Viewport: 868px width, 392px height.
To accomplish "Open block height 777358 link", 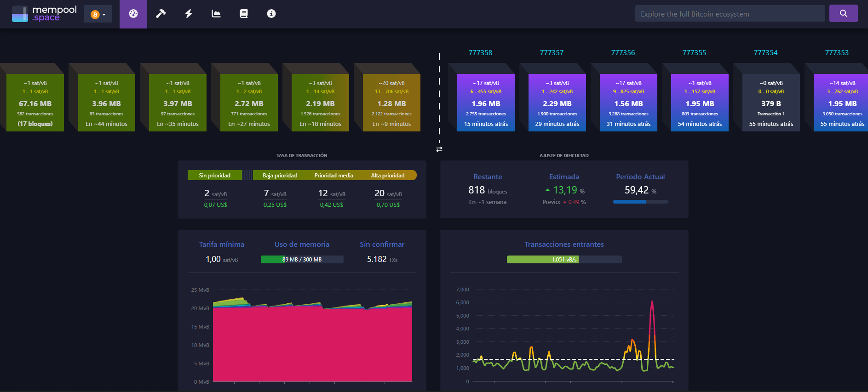I will [480, 53].
